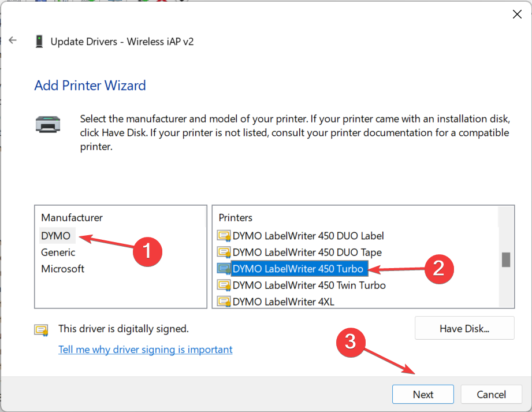Close the Update Drivers wizard

point(517,14)
